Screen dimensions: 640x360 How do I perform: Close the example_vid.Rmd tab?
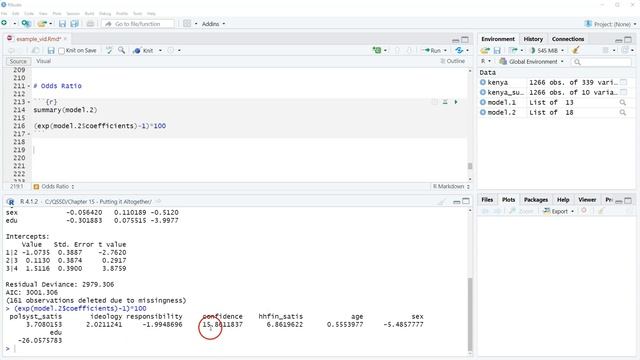(65, 39)
